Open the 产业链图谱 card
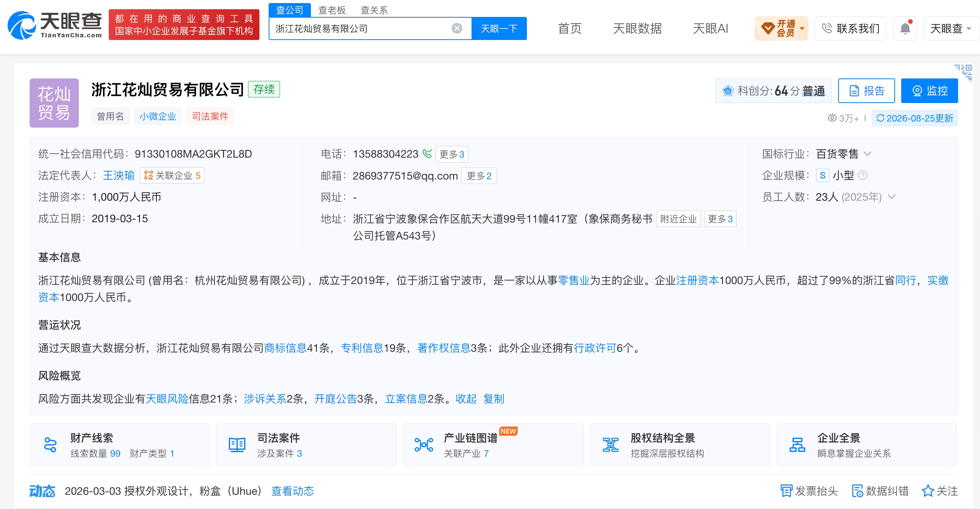Viewport: 980px width, 509px height. (493, 445)
